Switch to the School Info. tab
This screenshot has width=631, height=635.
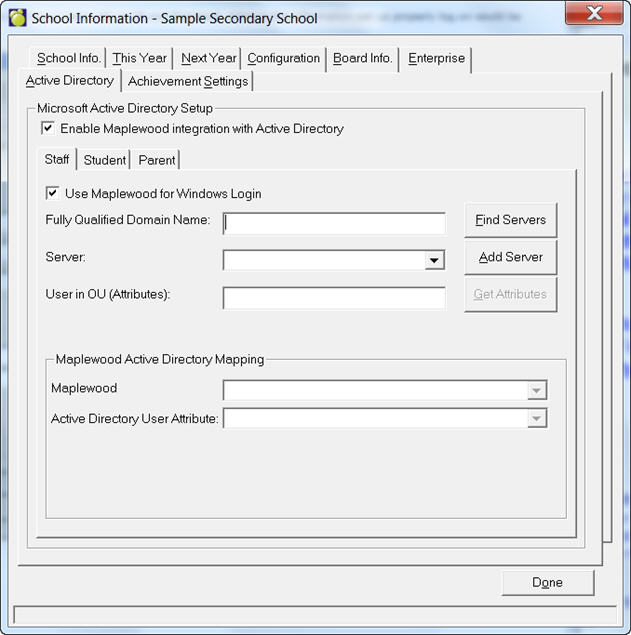point(68,58)
